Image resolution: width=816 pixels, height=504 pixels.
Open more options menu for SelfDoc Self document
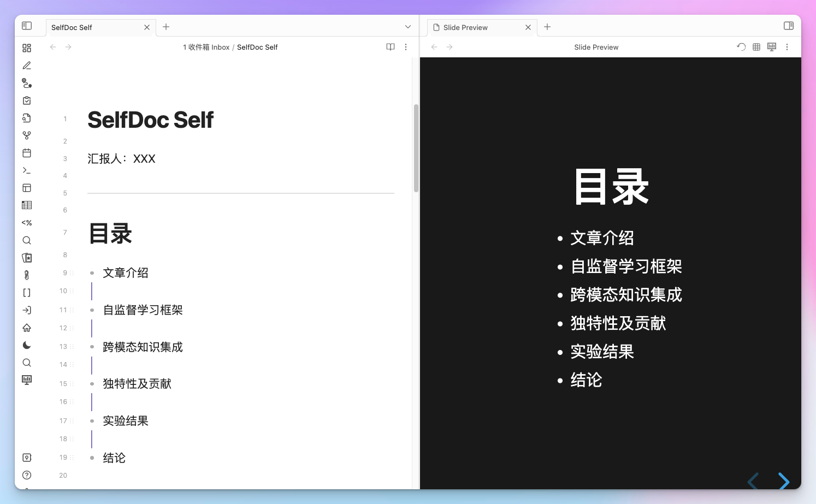[x=406, y=47]
